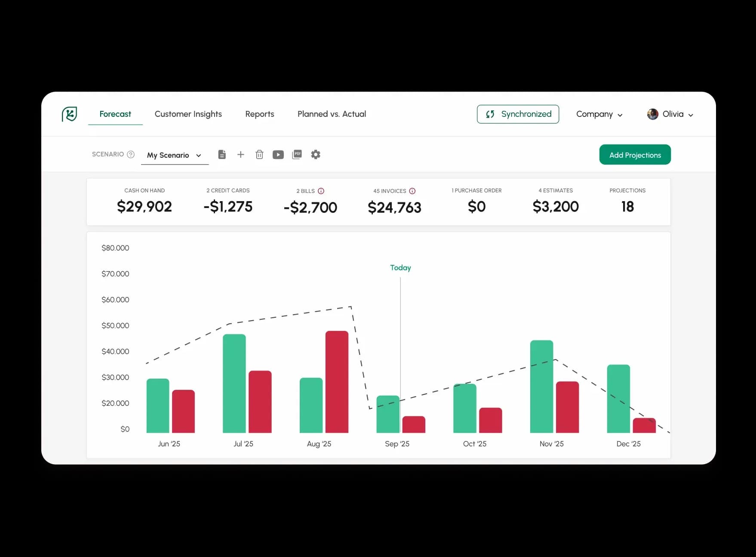This screenshot has width=756, height=557.
Task: Expand the My Scenario dropdown
Action: click(x=174, y=155)
